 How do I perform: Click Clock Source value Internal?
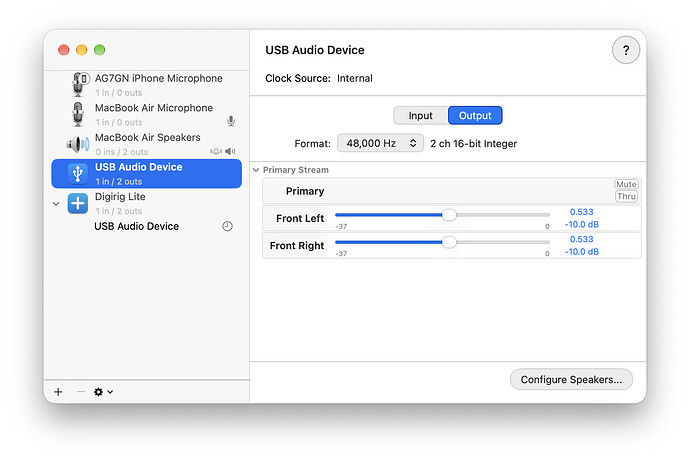355,78
